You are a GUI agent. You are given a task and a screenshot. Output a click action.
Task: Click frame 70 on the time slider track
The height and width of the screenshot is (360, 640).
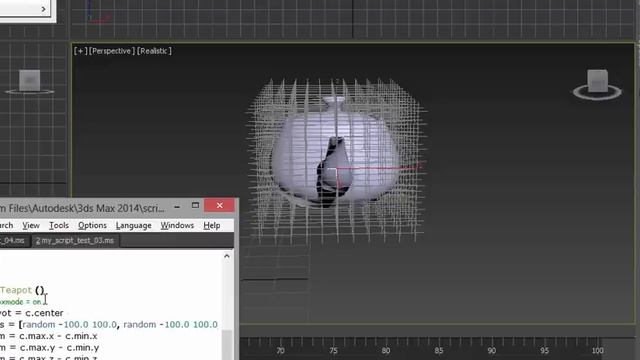click(x=280, y=350)
